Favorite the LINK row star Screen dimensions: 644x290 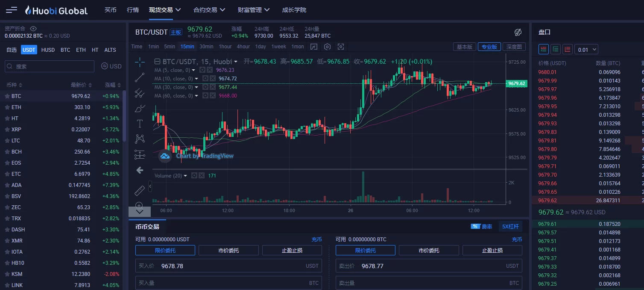tap(7, 285)
